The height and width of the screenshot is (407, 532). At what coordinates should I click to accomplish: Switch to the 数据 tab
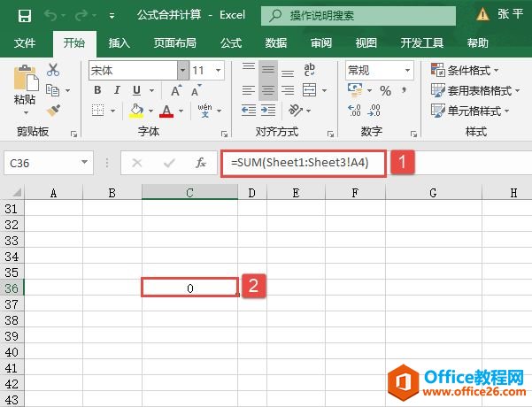pos(276,43)
